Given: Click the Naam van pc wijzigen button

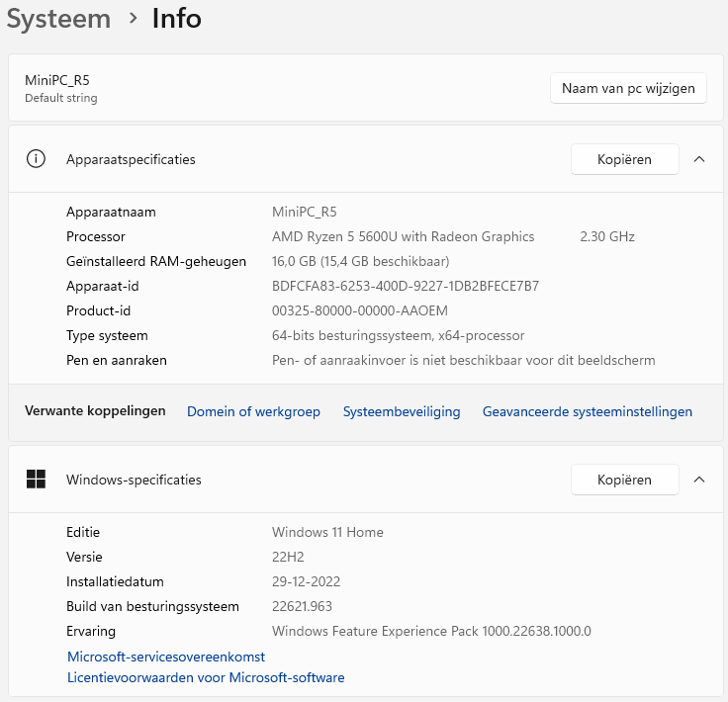Looking at the screenshot, I should point(628,88).
